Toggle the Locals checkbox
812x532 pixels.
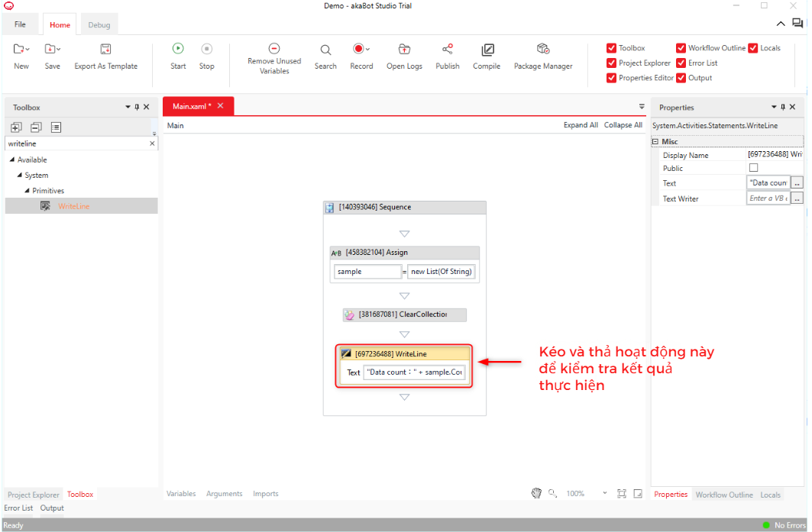pos(753,48)
